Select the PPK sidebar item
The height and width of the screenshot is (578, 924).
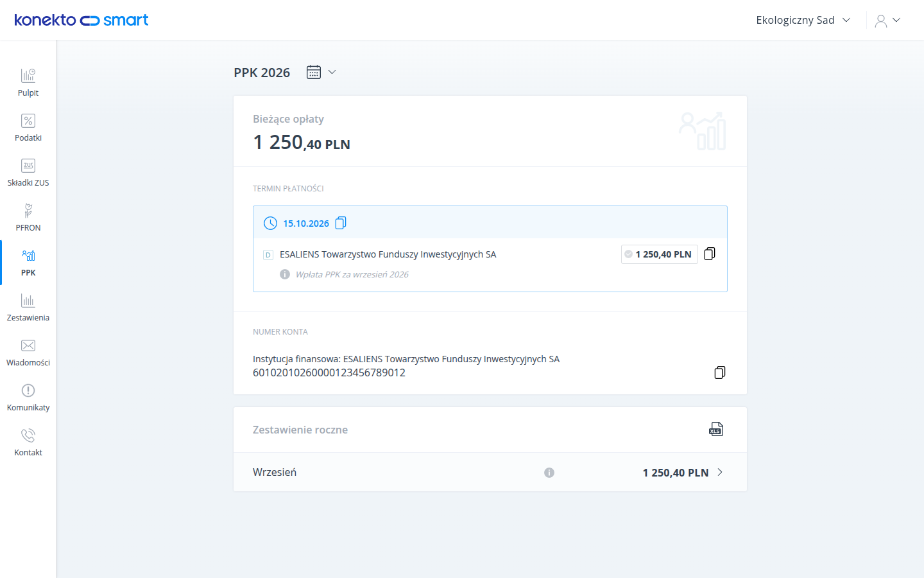28,263
